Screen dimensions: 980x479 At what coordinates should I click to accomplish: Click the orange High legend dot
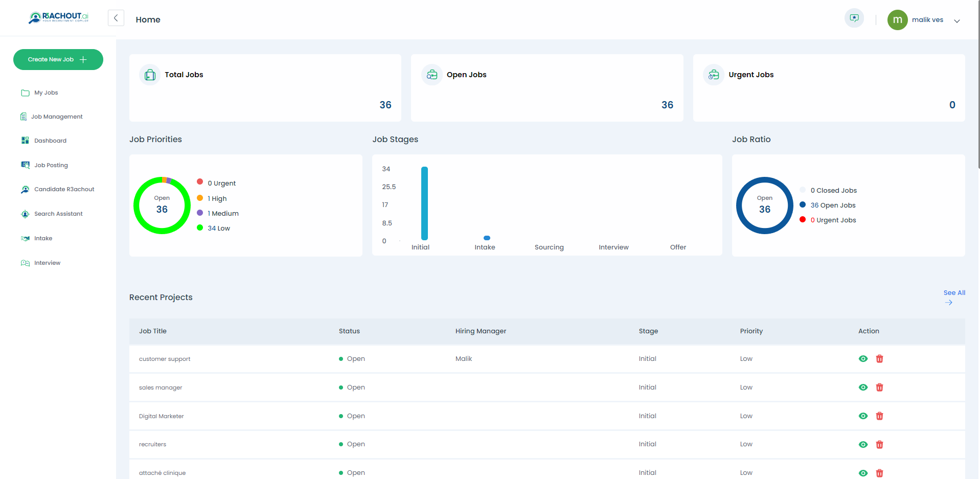click(x=200, y=198)
